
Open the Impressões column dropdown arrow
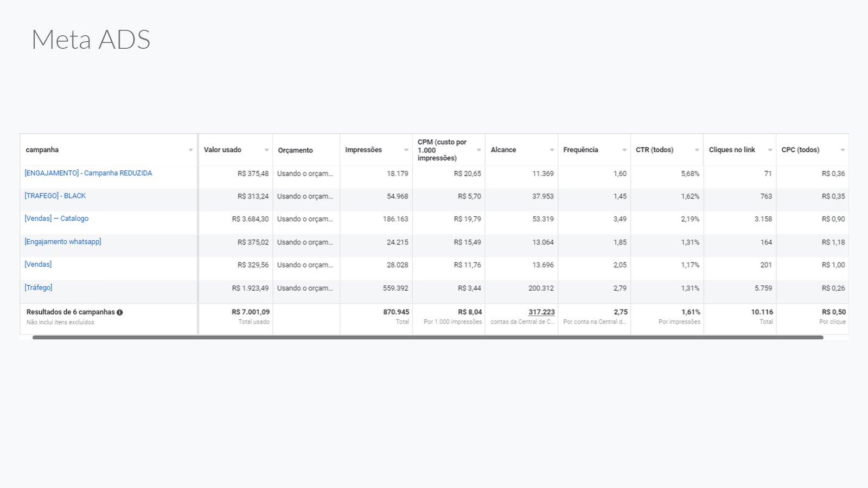[x=406, y=150]
